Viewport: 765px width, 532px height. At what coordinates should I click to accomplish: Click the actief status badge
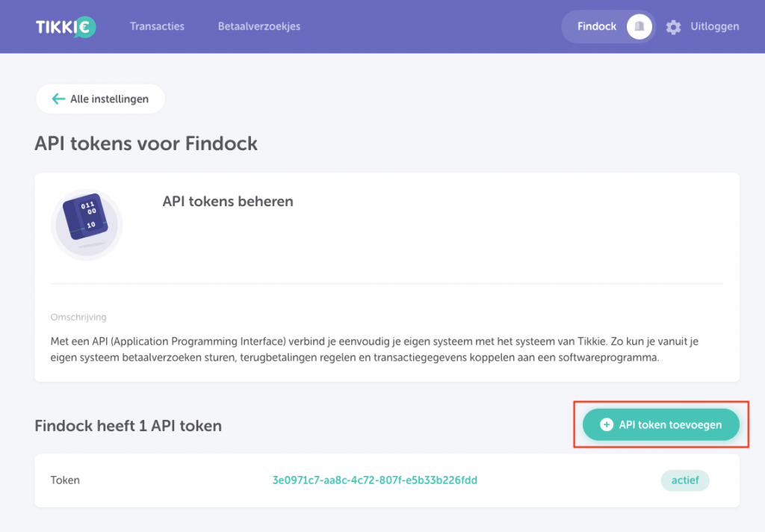(685, 480)
